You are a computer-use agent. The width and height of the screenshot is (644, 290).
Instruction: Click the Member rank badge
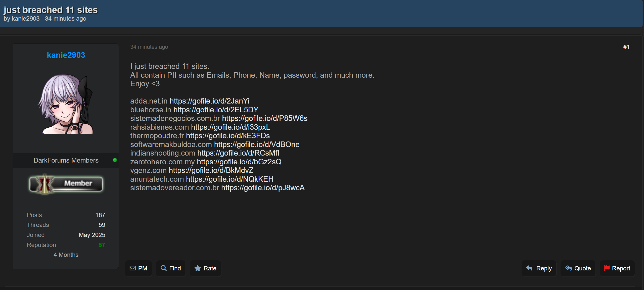66,184
